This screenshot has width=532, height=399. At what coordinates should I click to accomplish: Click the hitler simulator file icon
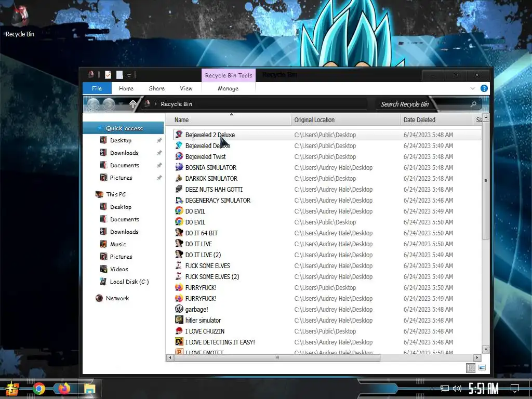tap(179, 320)
